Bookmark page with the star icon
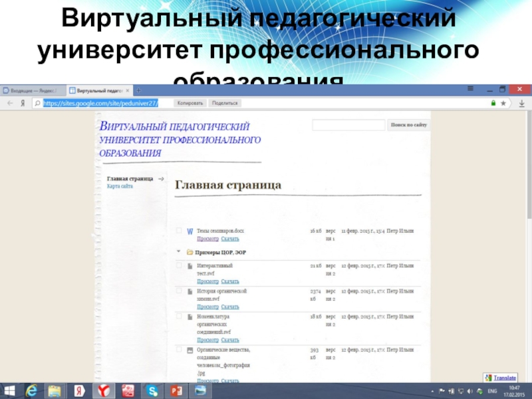Image resolution: width=532 pixels, height=399 pixels. [503, 103]
